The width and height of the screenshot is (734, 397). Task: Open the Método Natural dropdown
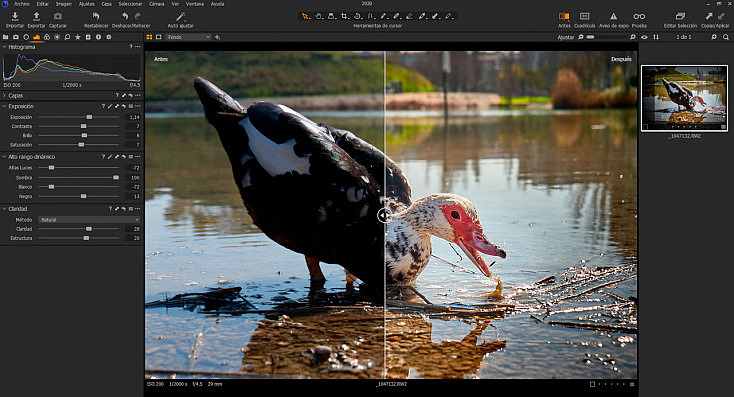coord(89,220)
